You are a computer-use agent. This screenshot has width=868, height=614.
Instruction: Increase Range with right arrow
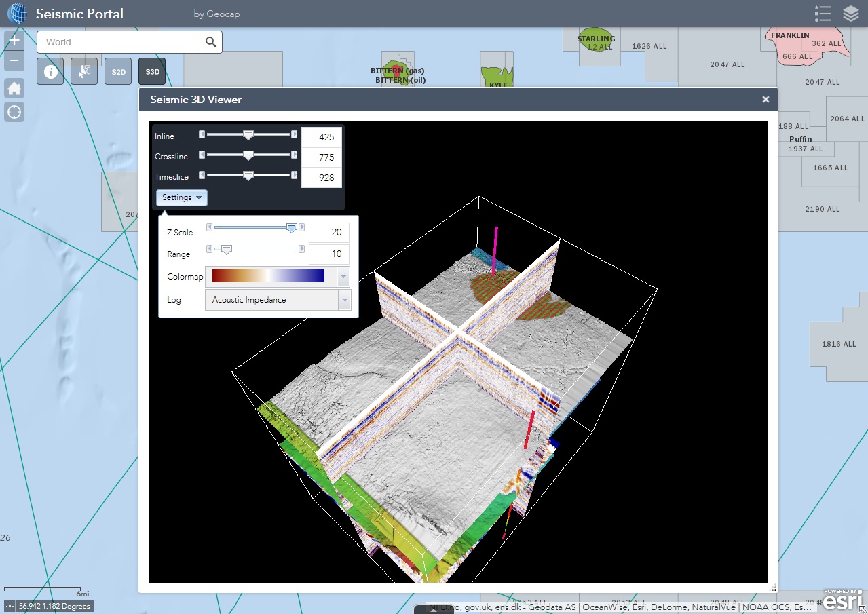click(x=302, y=249)
